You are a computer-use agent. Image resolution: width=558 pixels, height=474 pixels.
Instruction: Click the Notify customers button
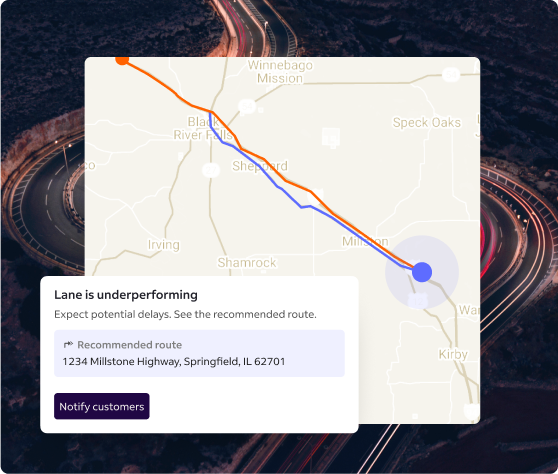pos(102,406)
